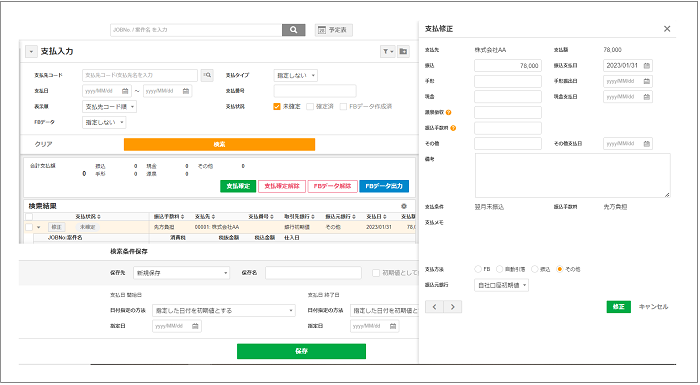Image resolution: width=700 pixels, height=385 pixels.
Task: Collapse 支払入力 panel with arrow button
Action: coord(31,52)
